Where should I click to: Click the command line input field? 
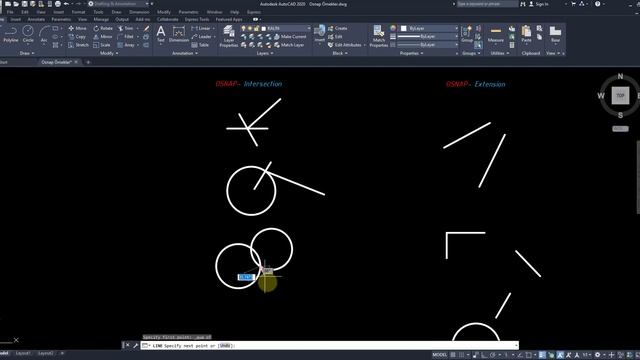330,345
